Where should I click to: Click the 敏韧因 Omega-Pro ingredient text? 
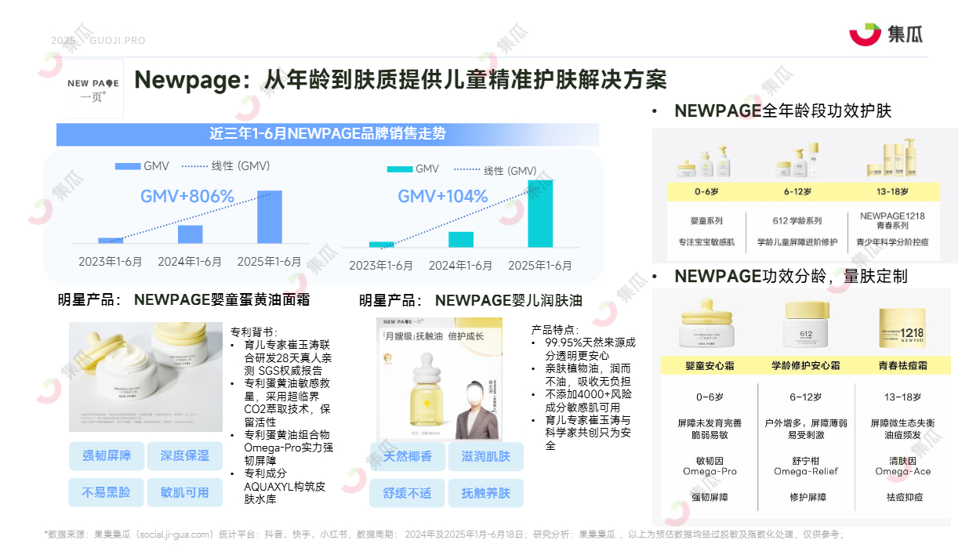pyautogui.click(x=710, y=466)
